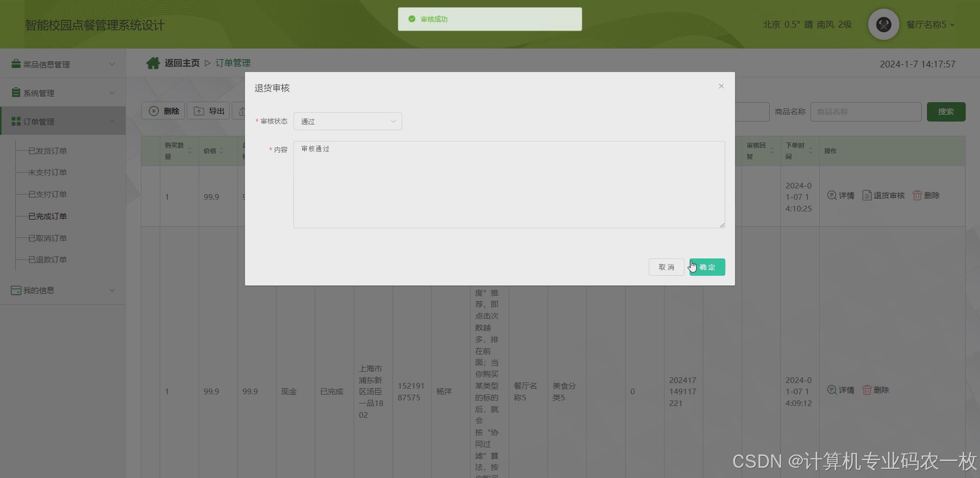Toggle ascending sort on the 价格 column
The width and height of the screenshot is (980, 478).
(223, 148)
